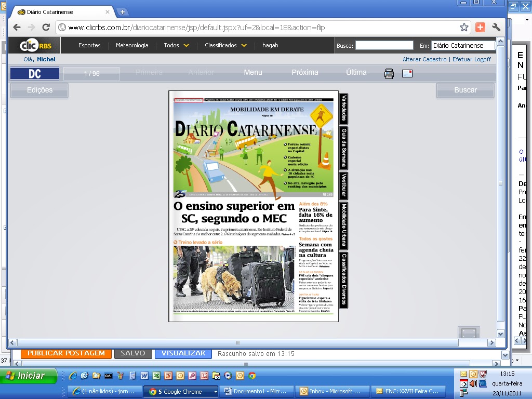Click PUBLICAR POSTAGEM in background window
Image resolution: width=532 pixels, height=399 pixels.
(x=66, y=353)
